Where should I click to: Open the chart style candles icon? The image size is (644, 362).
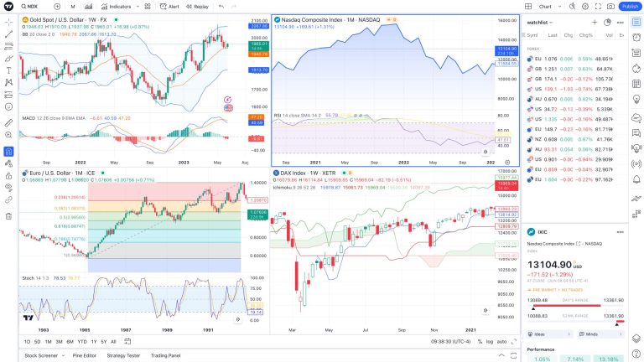pyautogui.click(x=88, y=7)
